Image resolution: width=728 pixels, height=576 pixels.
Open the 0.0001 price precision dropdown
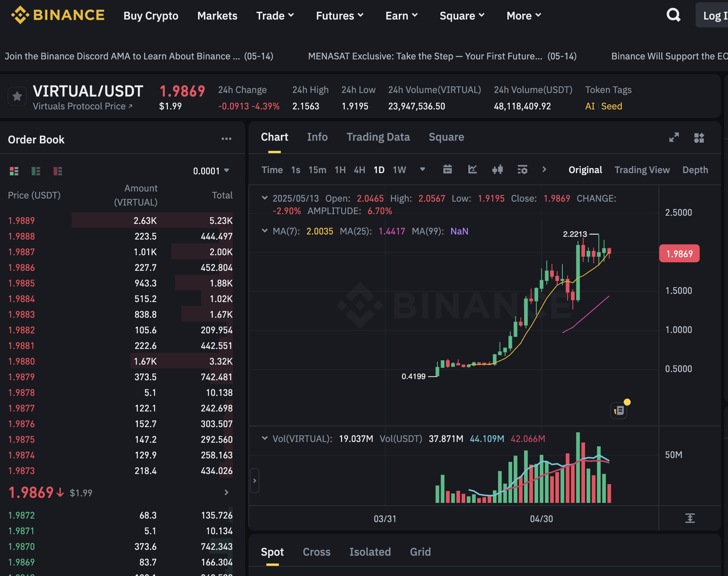pos(211,171)
